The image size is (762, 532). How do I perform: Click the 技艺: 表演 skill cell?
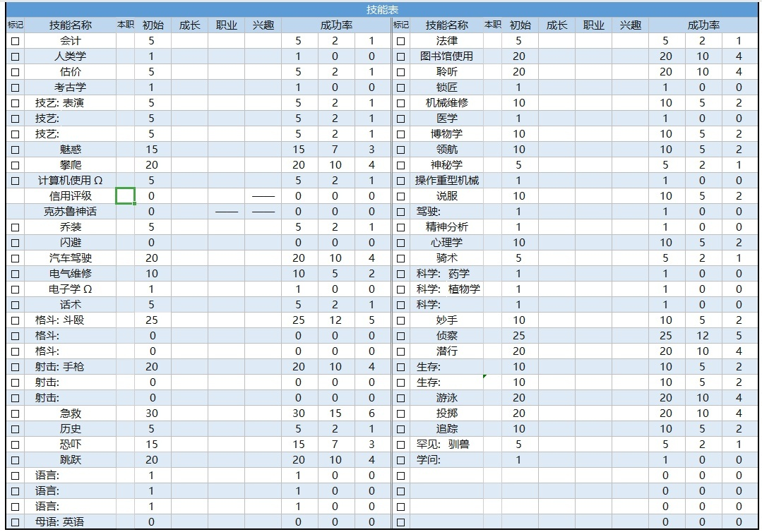71,103
